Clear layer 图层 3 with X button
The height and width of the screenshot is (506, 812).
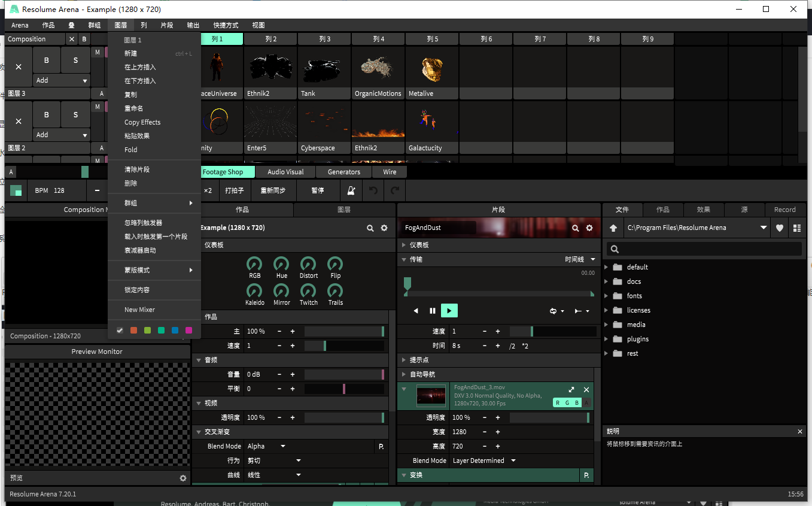[x=19, y=66]
